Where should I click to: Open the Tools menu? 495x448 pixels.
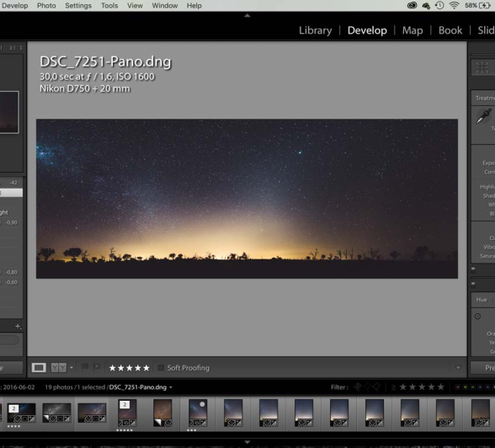tap(109, 5)
